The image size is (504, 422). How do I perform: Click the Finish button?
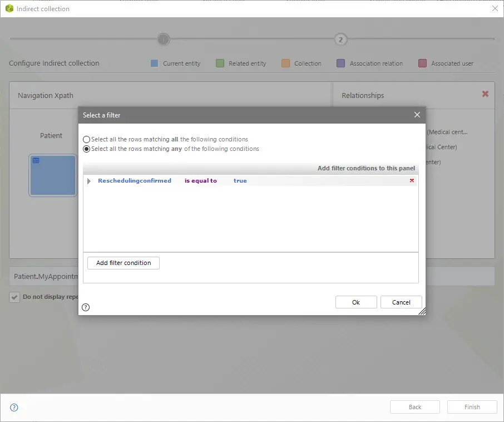(x=472, y=407)
